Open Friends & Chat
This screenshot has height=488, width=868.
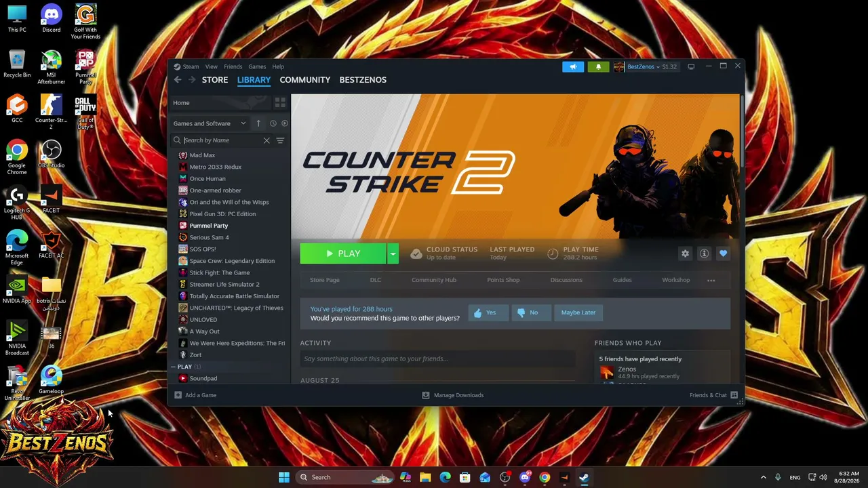713,395
